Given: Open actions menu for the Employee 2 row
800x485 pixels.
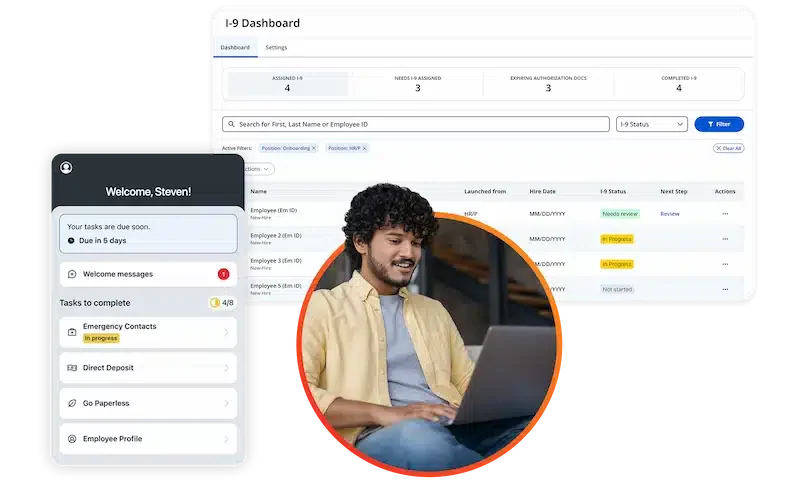Looking at the screenshot, I should 725,239.
